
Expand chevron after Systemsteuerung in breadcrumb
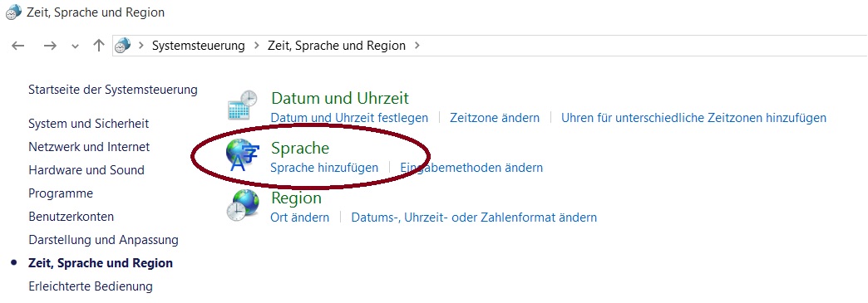tap(256, 46)
